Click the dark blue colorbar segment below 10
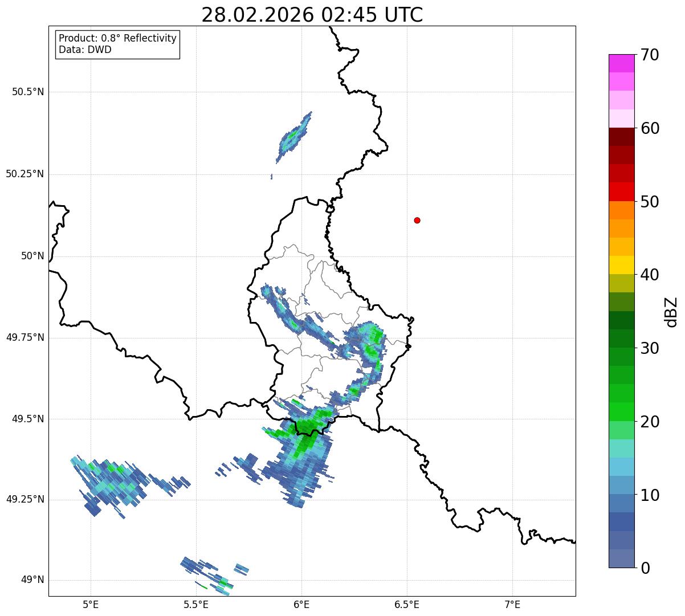The width and height of the screenshot is (685, 616). pos(621,521)
